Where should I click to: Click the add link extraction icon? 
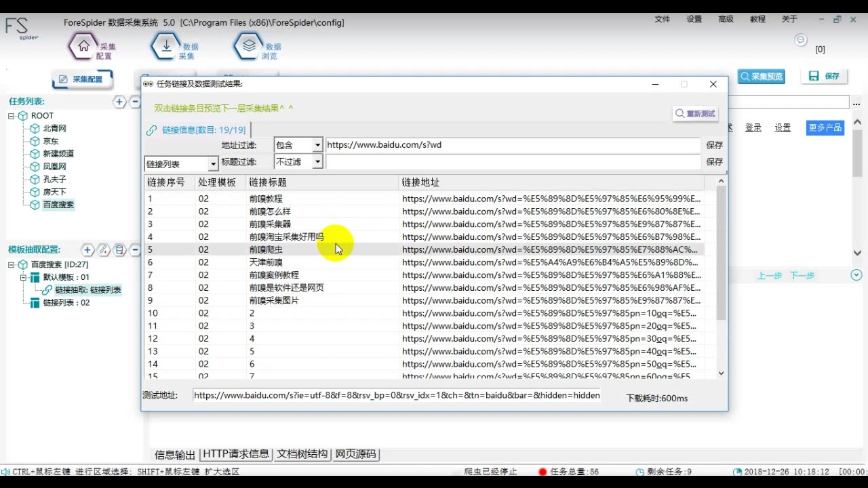pos(104,250)
